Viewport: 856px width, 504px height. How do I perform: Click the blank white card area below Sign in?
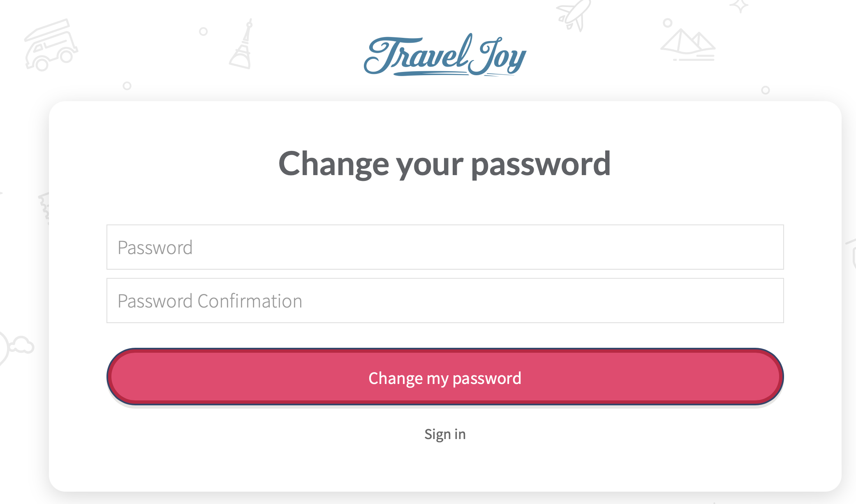[x=445, y=469]
